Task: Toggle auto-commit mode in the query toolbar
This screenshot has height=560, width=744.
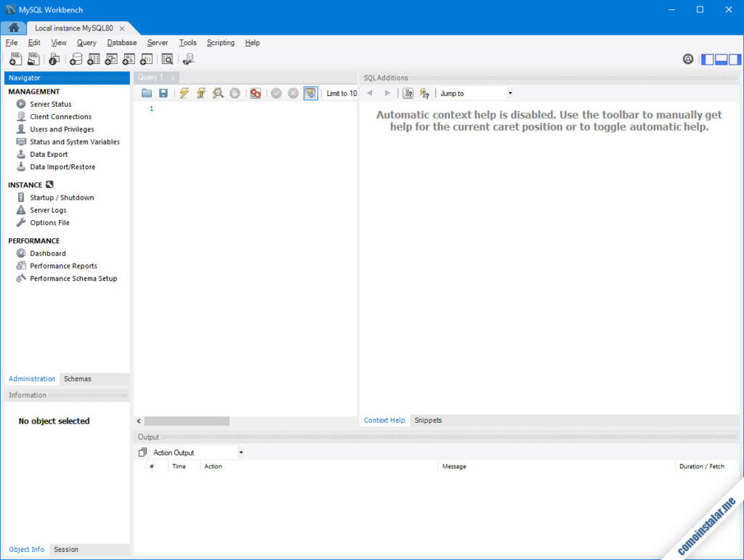Action: point(310,93)
